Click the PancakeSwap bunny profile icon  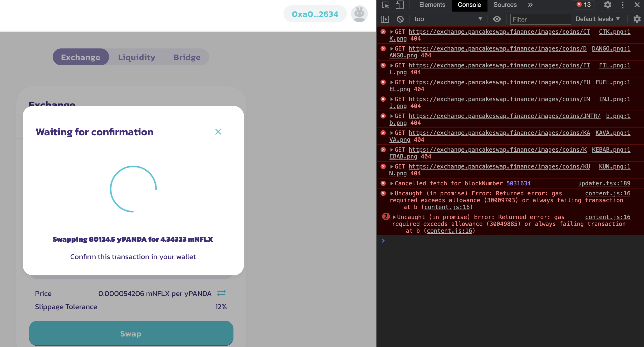(x=359, y=14)
